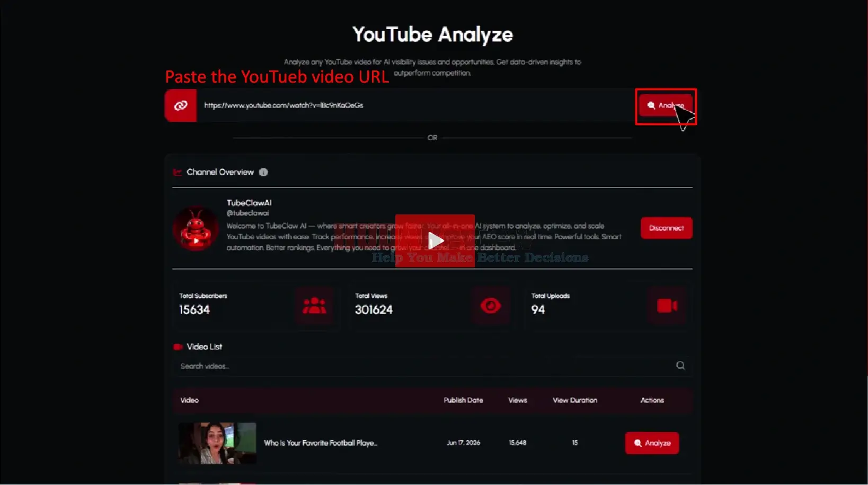
Task: Open the Channel Overview info icon
Action: click(x=263, y=172)
